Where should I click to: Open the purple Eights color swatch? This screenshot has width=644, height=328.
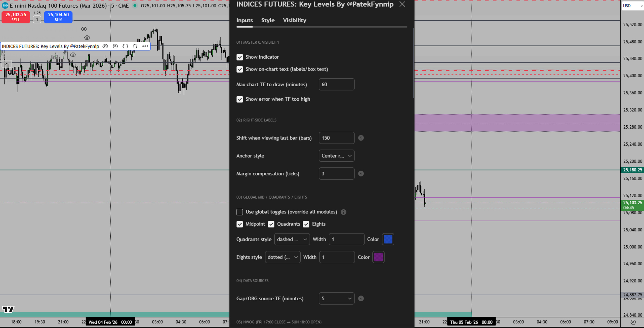click(378, 257)
